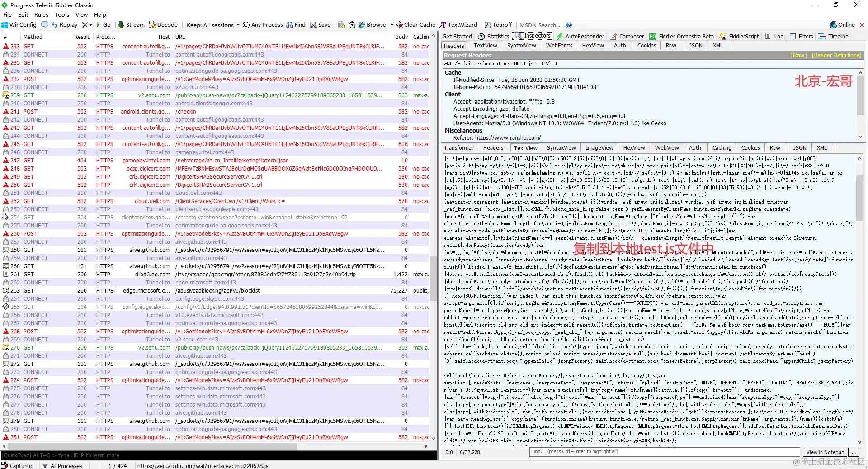This screenshot has width=868, height=469.
Task: Sort sessions by Result column header
Action: [82, 37]
